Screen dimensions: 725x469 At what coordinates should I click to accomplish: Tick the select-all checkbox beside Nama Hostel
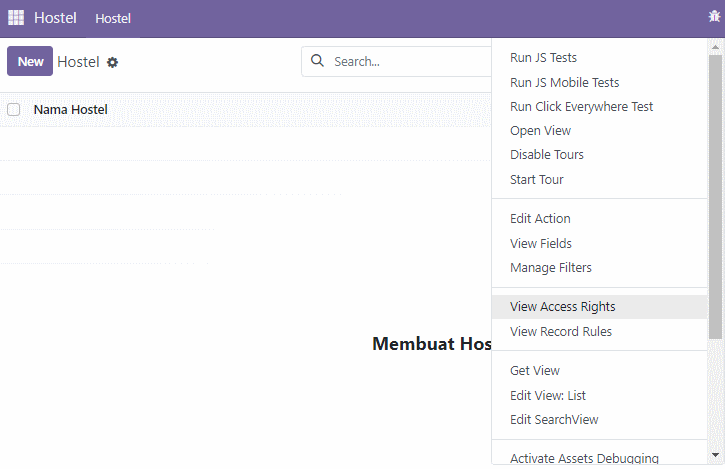(x=13, y=110)
